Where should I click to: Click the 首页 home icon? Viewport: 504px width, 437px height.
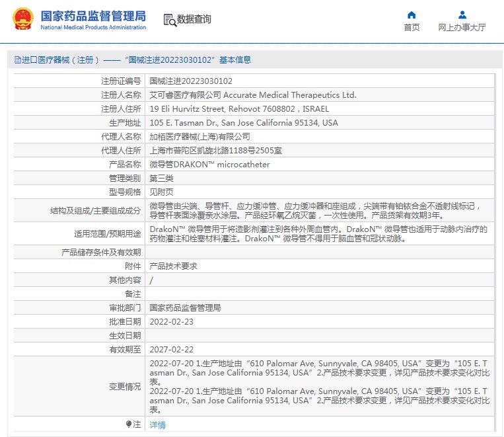coord(412,15)
